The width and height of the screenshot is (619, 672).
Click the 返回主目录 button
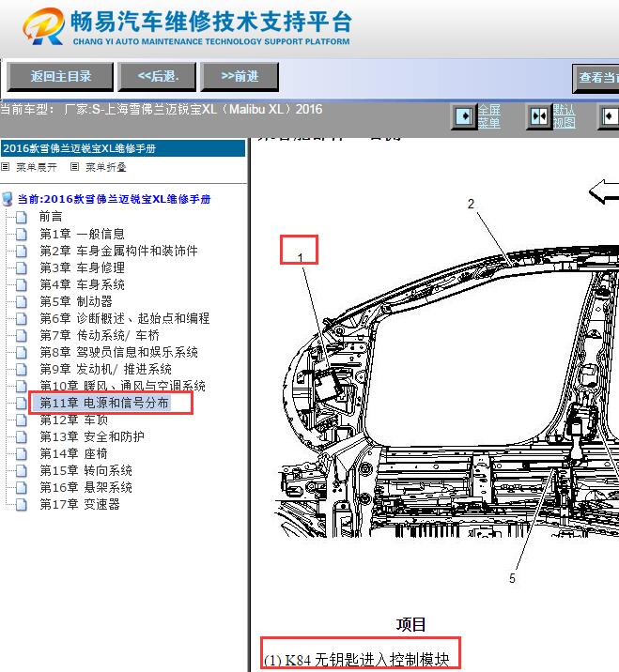coord(60,77)
